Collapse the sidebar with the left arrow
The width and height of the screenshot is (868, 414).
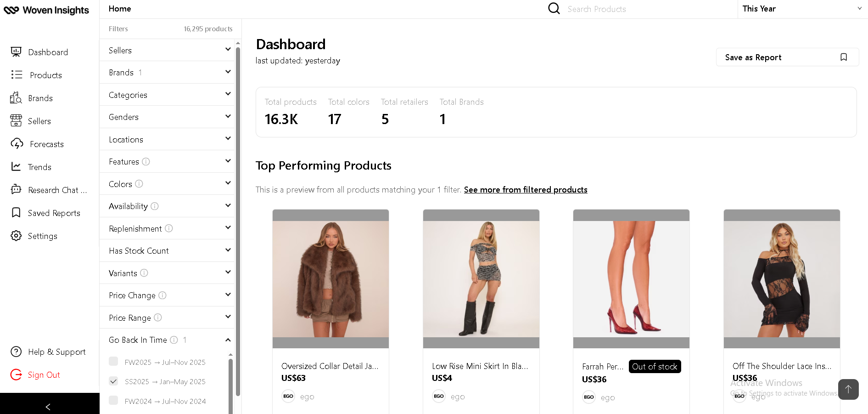tap(48, 407)
